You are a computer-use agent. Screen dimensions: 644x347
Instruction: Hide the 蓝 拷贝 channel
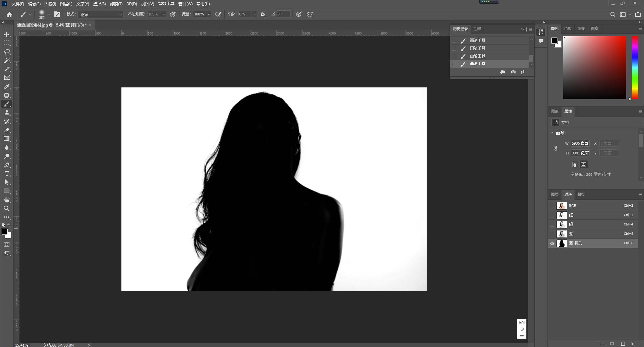(x=552, y=244)
